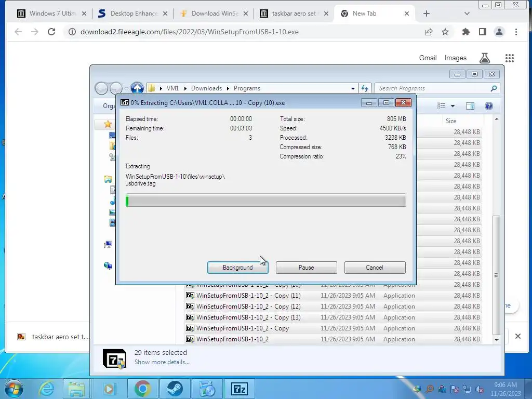The height and width of the screenshot is (399, 532).
Task: Click the Chrome address bar URL
Action: pos(189,32)
